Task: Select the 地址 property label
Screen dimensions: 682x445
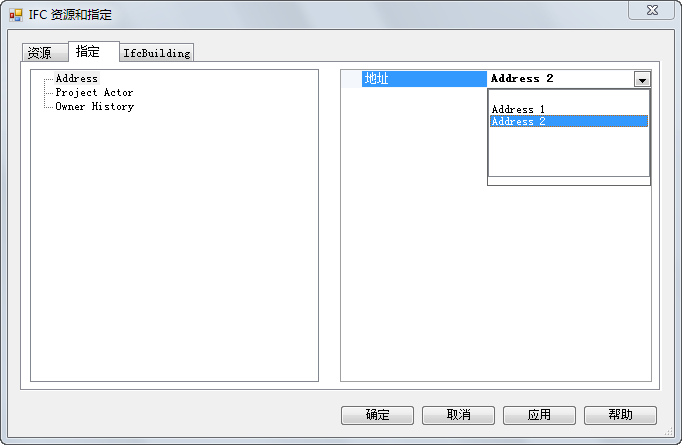Action: [x=424, y=79]
